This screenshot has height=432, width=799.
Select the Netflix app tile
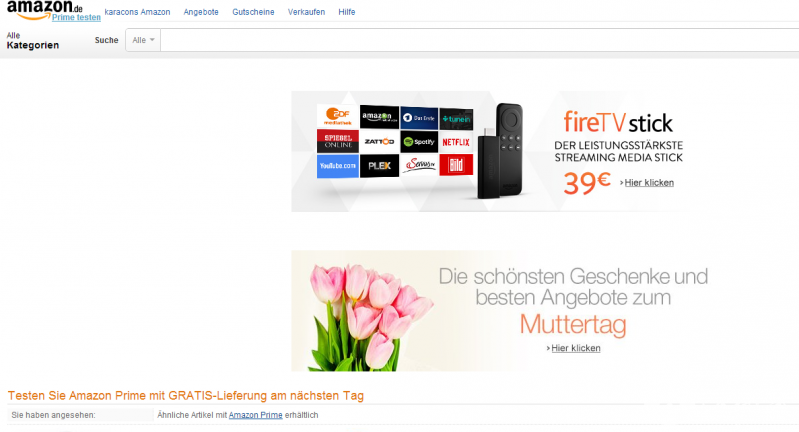pyautogui.click(x=456, y=142)
